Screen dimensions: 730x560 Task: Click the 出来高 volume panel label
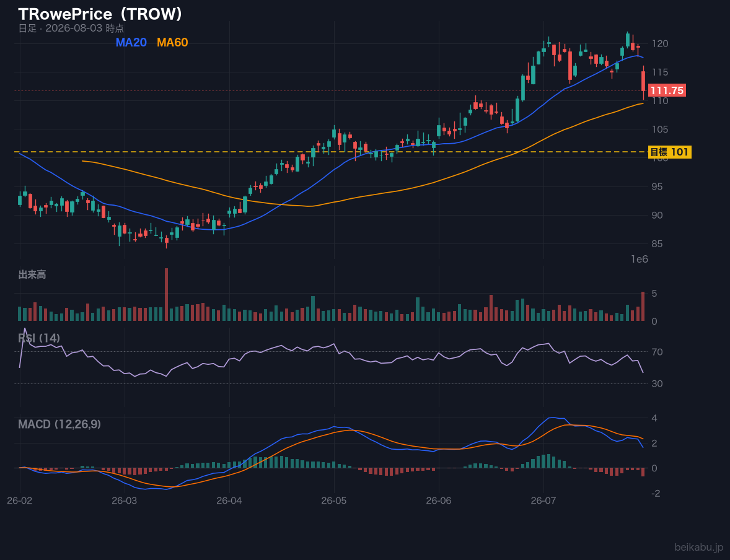pyautogui.click(x=32, y=274)
